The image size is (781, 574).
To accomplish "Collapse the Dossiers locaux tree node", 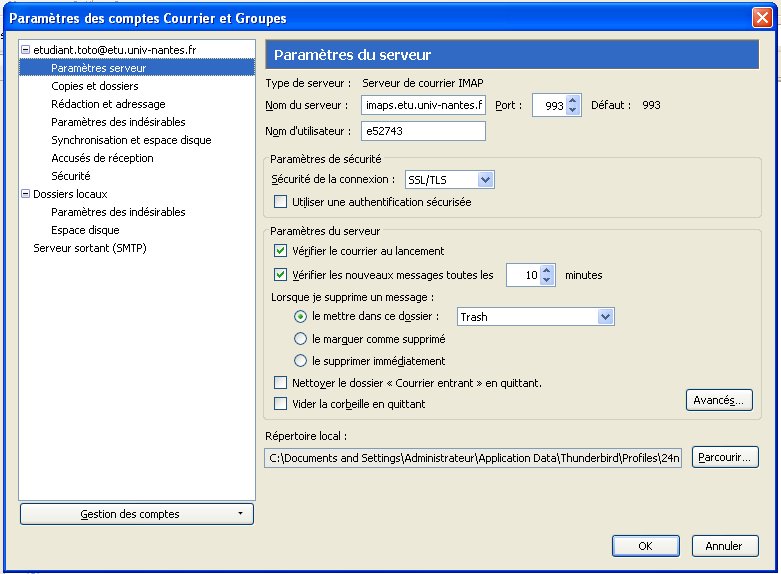I will tap(26, 194).
